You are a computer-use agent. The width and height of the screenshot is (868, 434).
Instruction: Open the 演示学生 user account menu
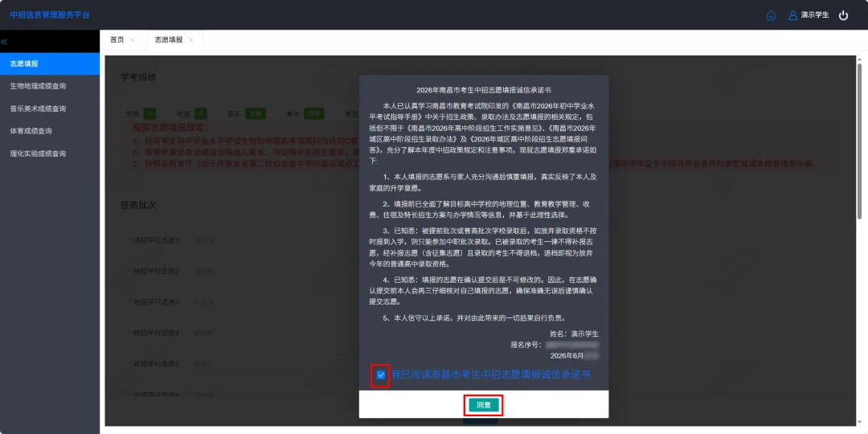tap(809, 15)
